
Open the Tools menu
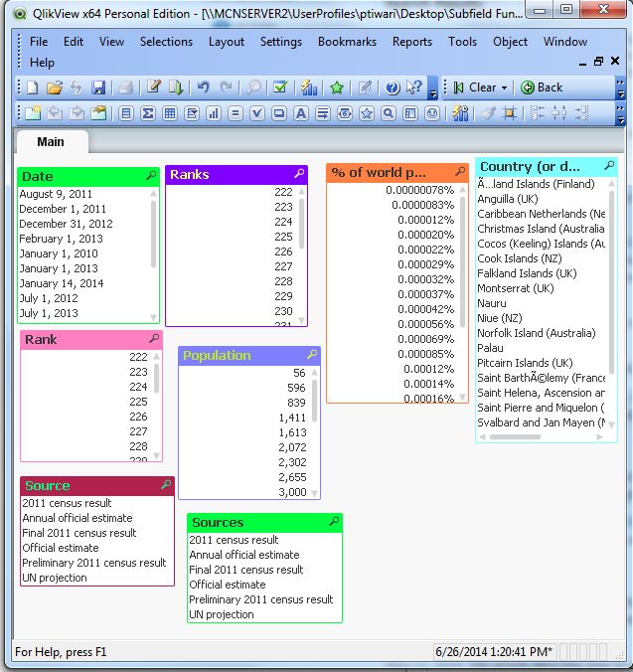[462, 42]
